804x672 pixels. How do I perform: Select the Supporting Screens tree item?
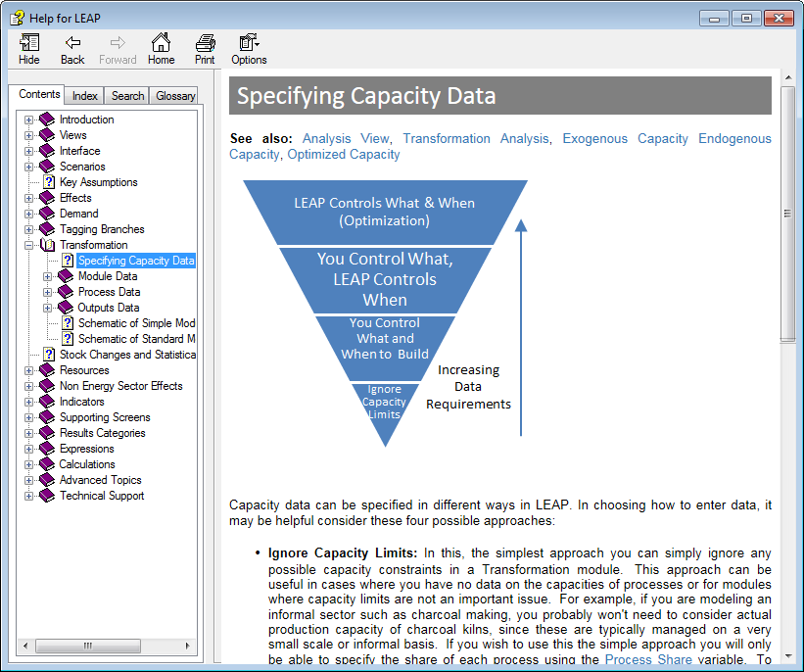(x=105, y=417)
